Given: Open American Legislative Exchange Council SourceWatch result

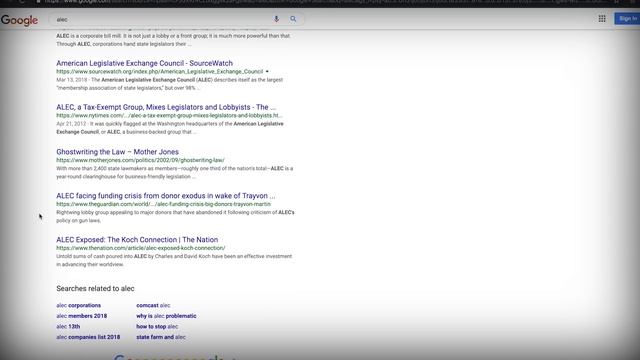Looking at the screenshot, I should (x=144, y=63).
